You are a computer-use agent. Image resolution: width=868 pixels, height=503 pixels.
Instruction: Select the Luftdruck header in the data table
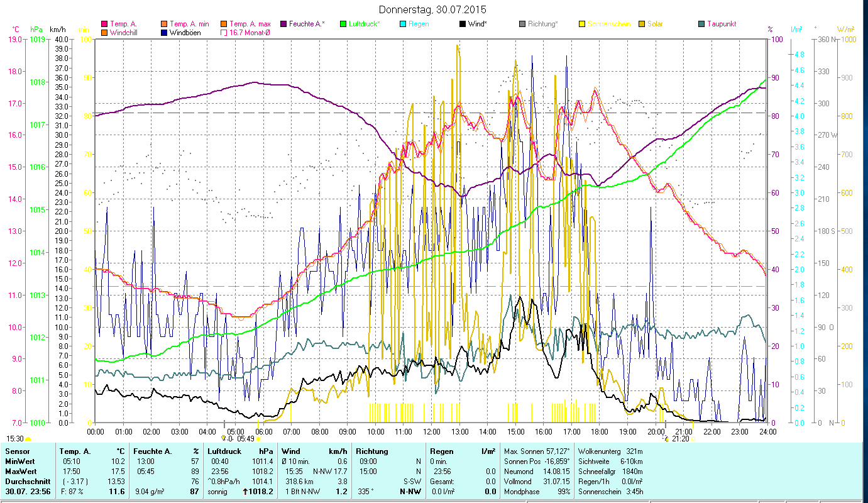224,451
